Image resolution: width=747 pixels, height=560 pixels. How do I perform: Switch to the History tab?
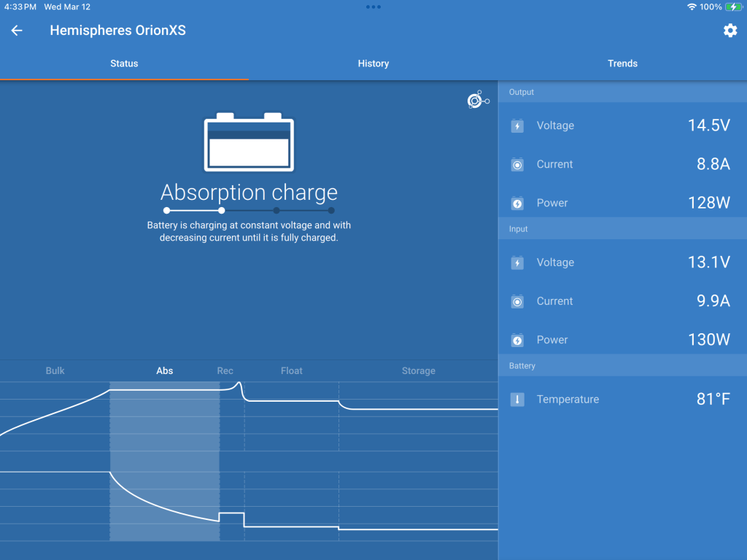(x=373, y=63)
